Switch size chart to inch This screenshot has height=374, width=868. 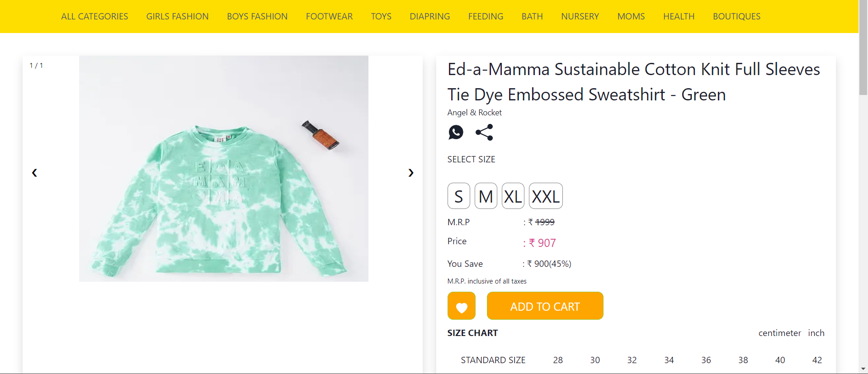pos(816,333)
